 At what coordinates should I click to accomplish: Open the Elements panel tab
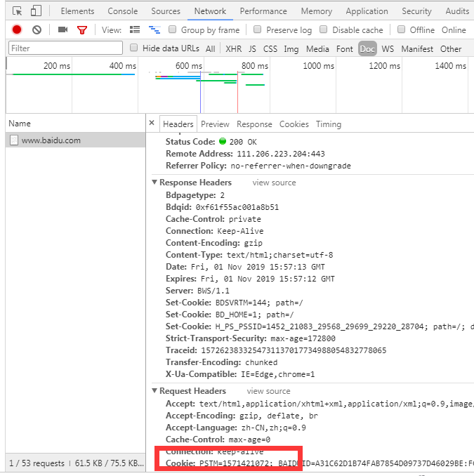point(77,11)
